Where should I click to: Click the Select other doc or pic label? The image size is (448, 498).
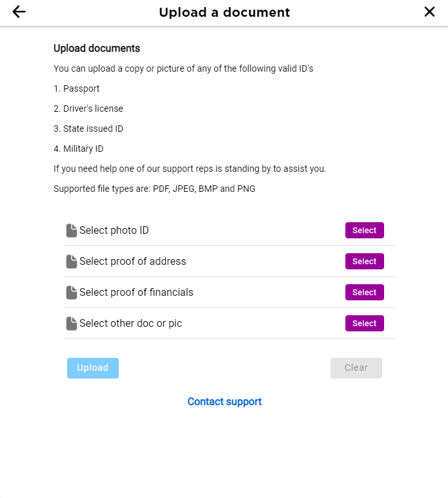[130, 324]
